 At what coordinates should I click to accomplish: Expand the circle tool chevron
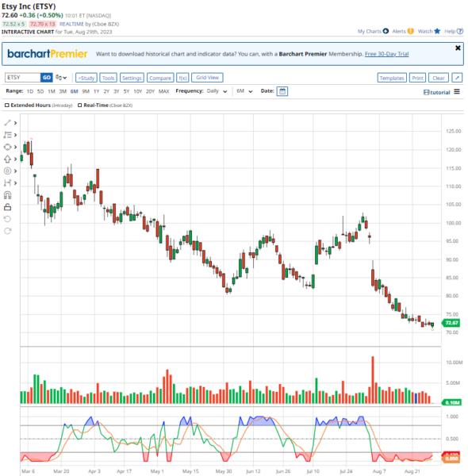(x=15, y=171)
